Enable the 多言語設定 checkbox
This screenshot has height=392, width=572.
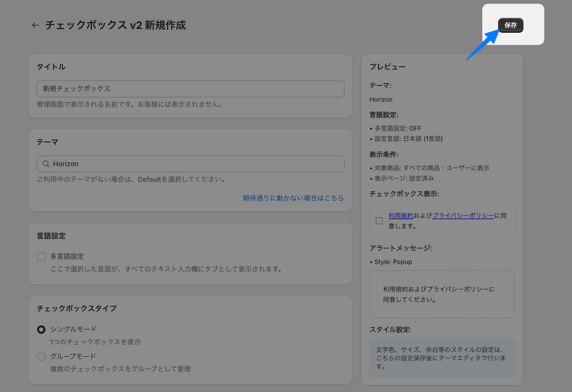pos(41,257)
